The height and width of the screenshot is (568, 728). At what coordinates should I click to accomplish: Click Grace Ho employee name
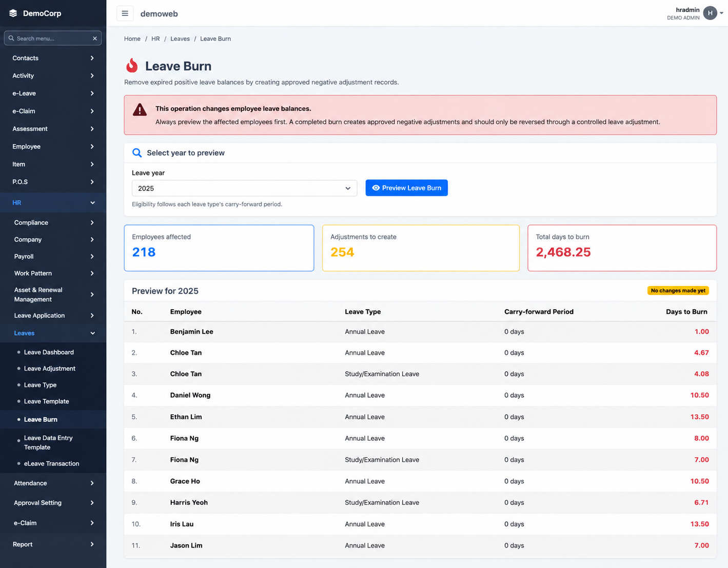tap(185, 481)
